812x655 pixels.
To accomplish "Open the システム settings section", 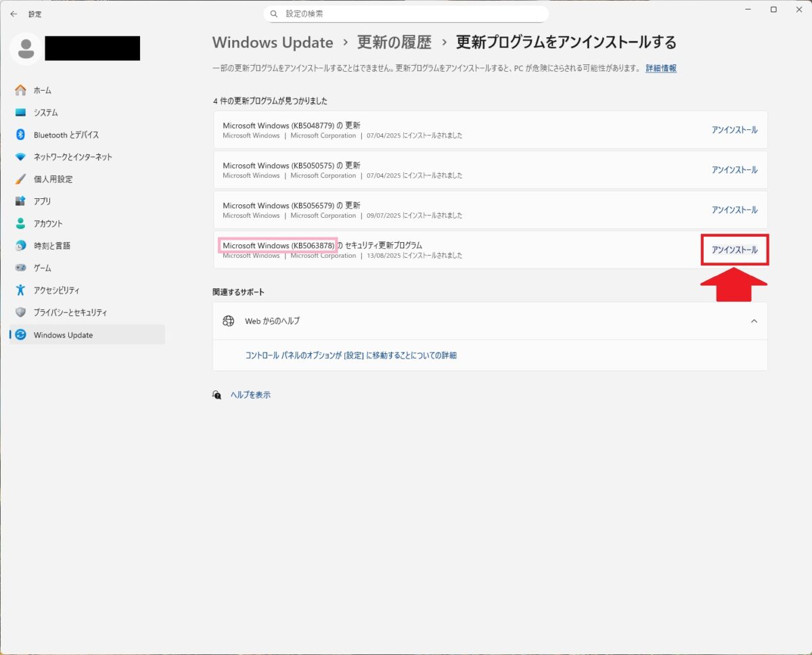I will point(47,112).
